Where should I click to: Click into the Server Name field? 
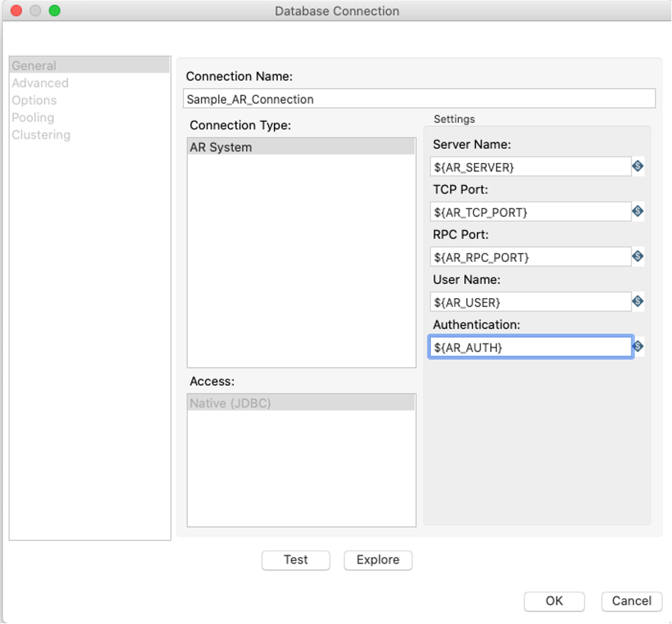[x=530, y=167]
